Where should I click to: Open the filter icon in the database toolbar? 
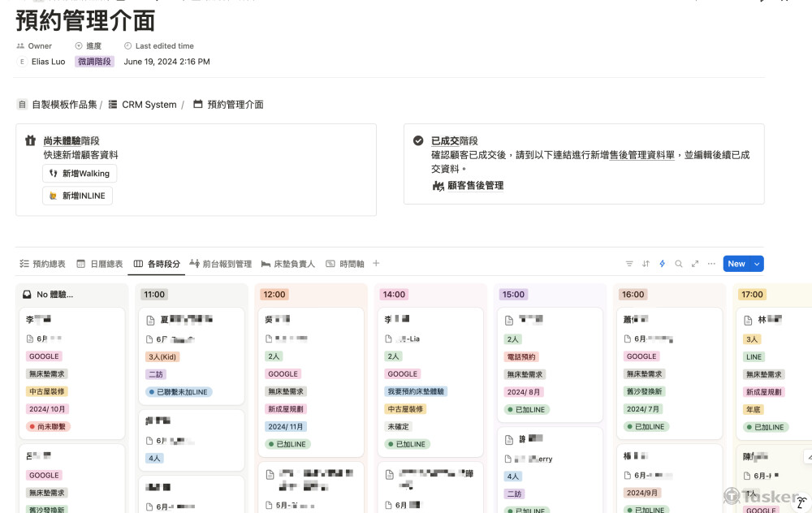(x=629, y=263)
